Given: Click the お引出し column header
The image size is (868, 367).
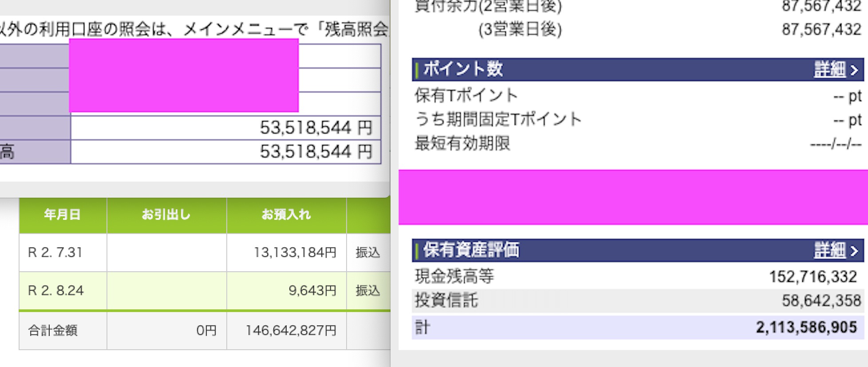Looking at the screenshot, I should (x=166, y=215).
